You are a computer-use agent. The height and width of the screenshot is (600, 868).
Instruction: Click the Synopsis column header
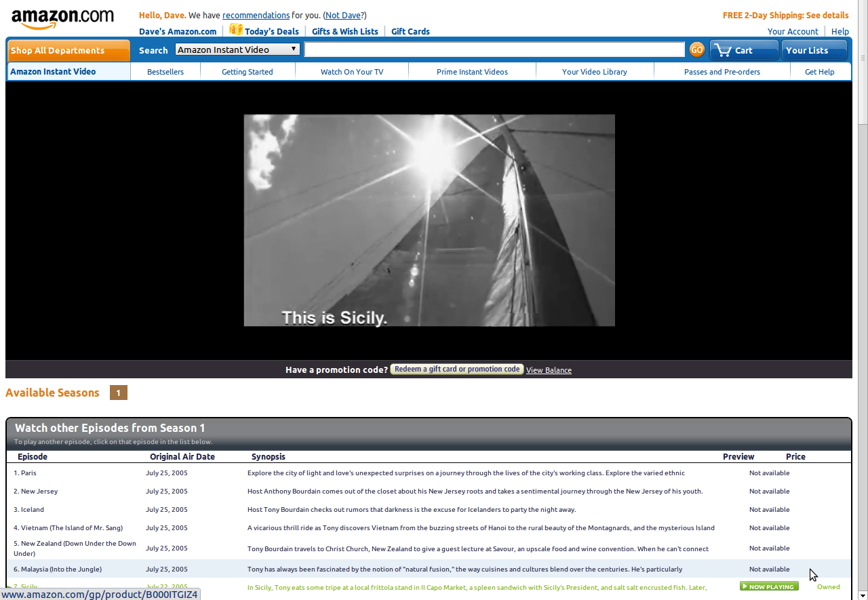click(x=269, y=457)
